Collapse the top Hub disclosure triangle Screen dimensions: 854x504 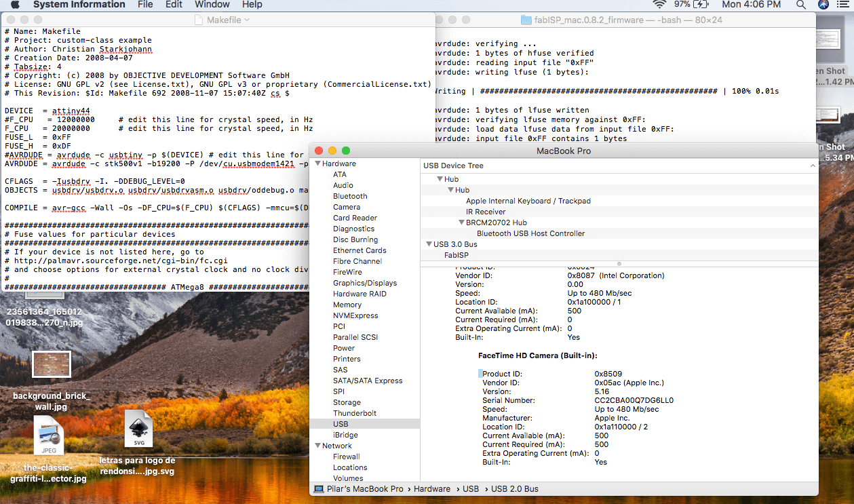[440, 179]
